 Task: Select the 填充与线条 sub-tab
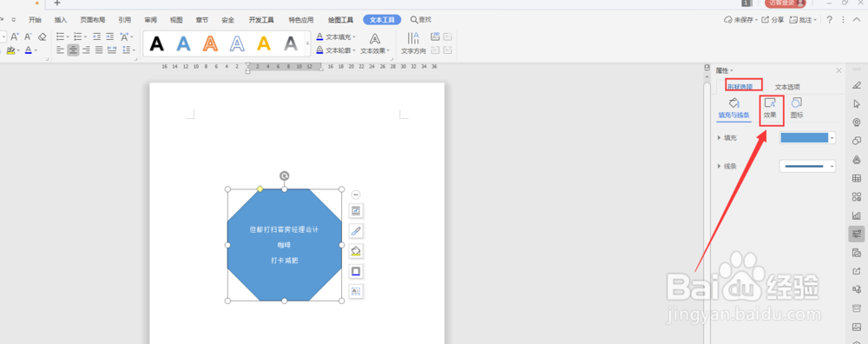coord(733,109)
